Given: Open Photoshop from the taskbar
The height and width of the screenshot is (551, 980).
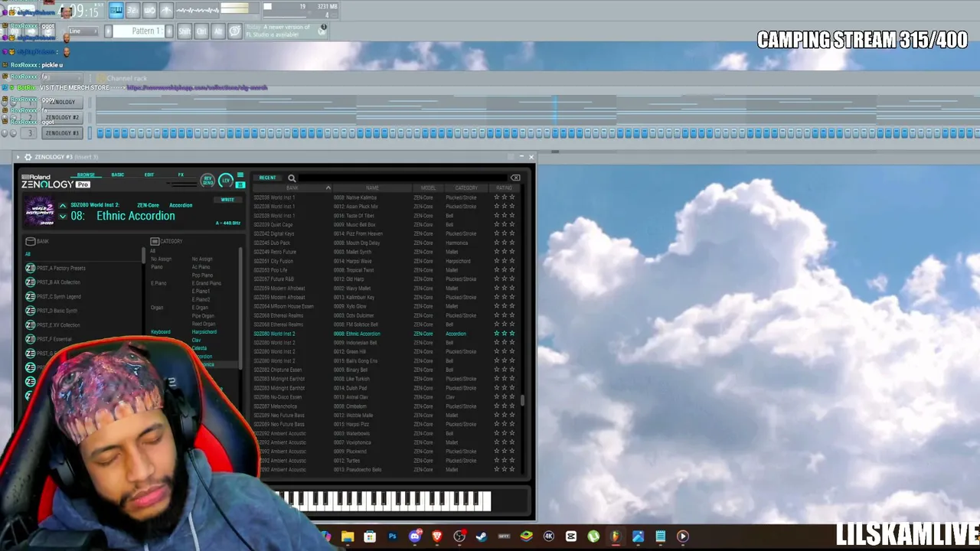Looking at the screenshot, I should point(392,536).
